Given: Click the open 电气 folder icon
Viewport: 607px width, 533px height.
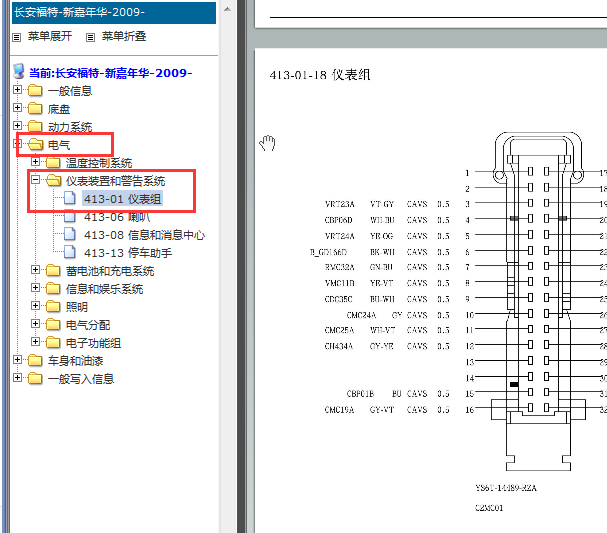Looking at the screenshot, I should pyautogui.click(x=36, y=144).
